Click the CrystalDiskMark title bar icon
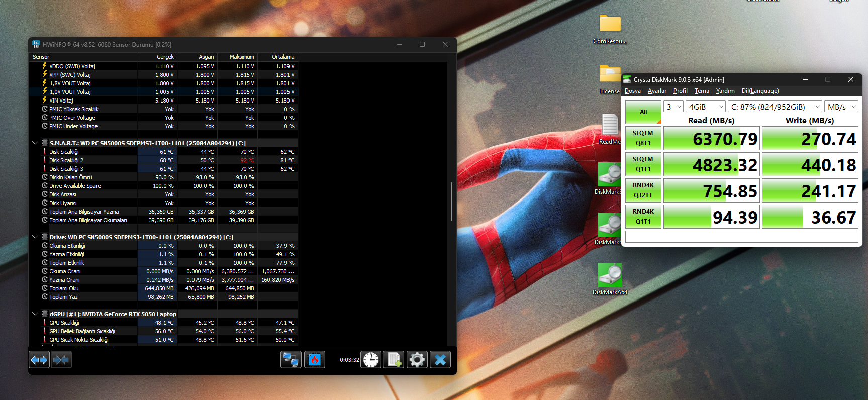The image size is (868, 400). click(x=627, y=79)
